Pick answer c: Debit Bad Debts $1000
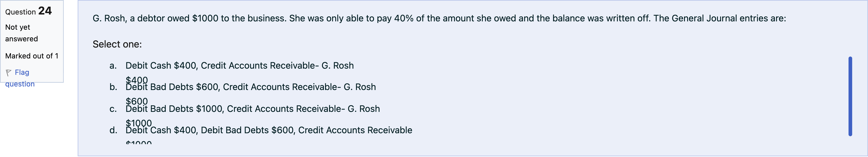Image resolution: width=868 pixels, height=157 pixels. click(252, 109)
